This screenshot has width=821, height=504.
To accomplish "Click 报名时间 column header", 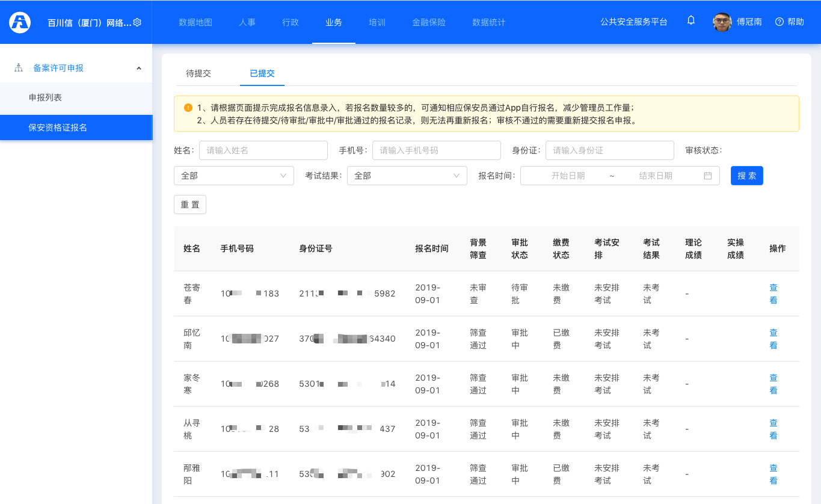I will [x=432, y=248].
